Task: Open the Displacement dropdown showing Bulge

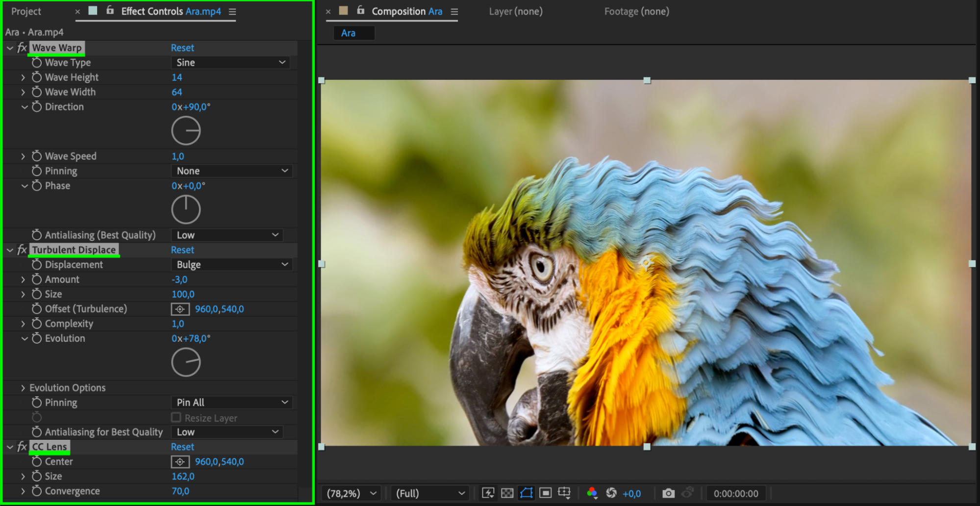Action: pos(231,265)
